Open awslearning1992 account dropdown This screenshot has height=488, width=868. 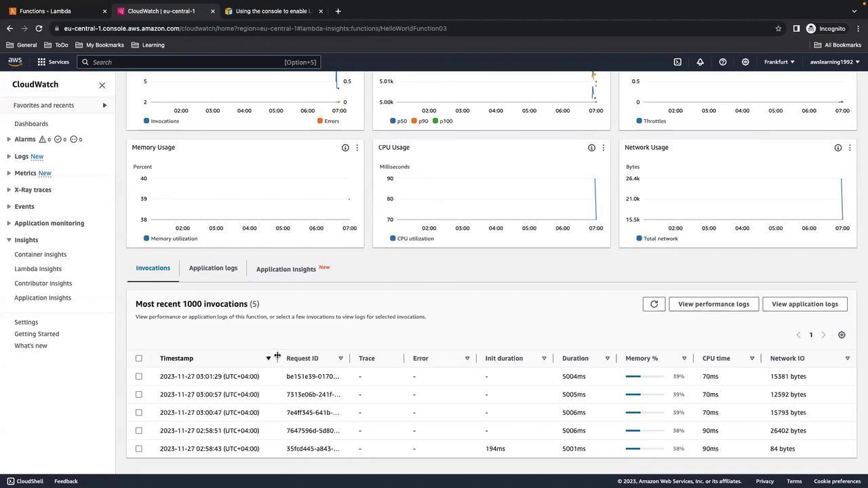click(835, 62)
